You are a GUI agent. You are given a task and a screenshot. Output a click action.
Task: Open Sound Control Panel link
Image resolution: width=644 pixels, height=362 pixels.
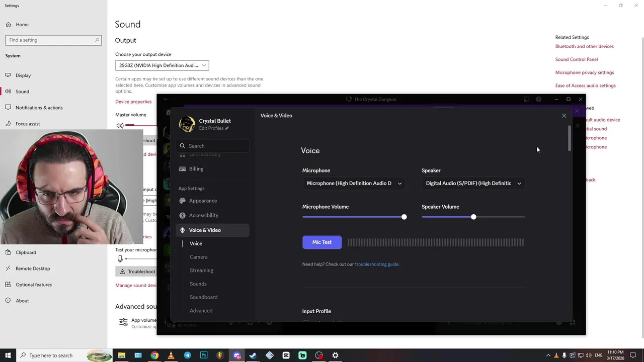(x=577, y=59)
